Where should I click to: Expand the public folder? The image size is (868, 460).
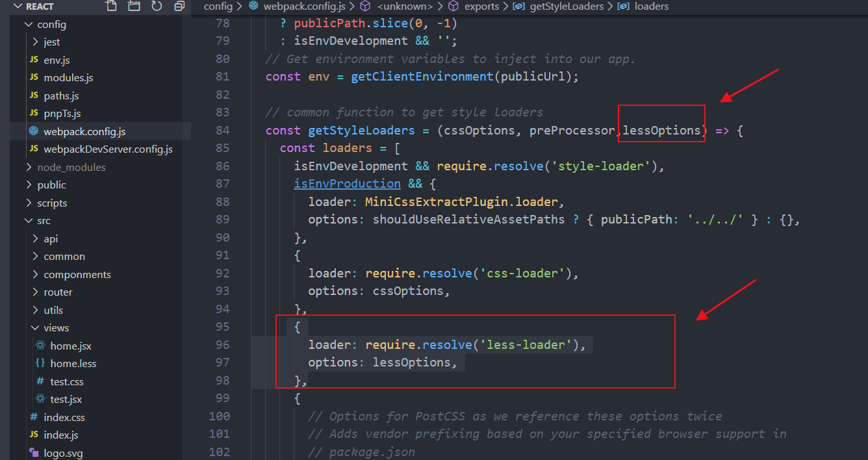coord(29,185)
